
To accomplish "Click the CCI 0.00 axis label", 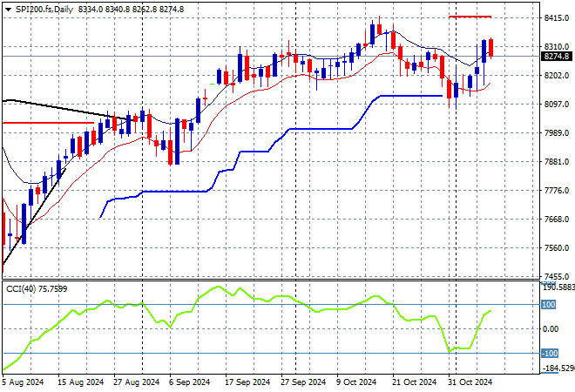I will (x=551, y=329).
